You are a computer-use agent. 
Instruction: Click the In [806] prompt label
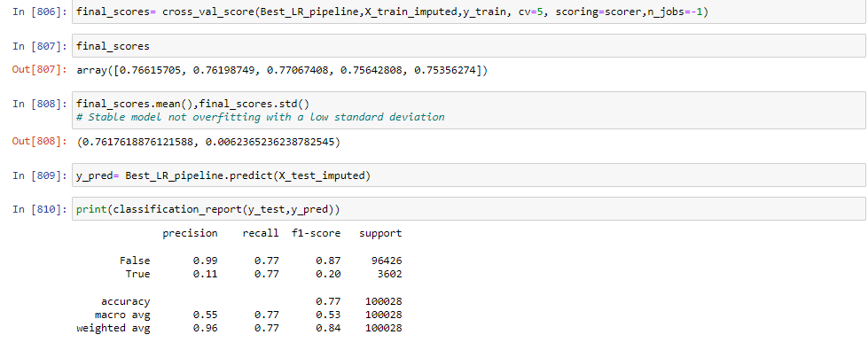pyautogui.click(x=39, y=12)
